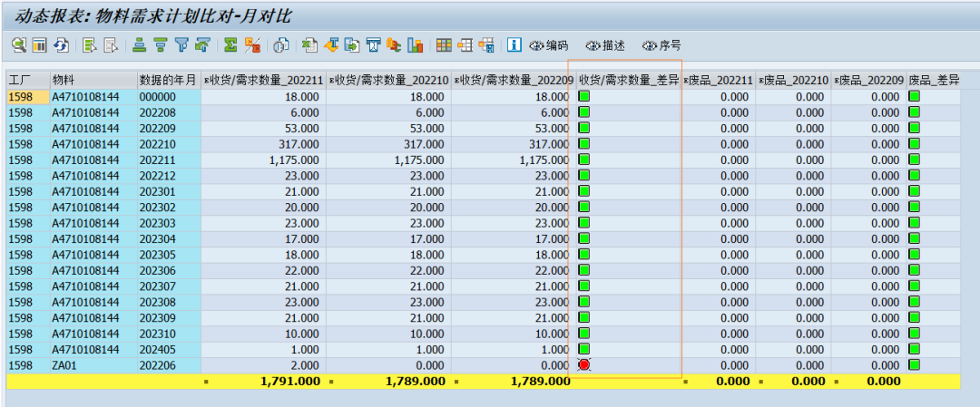Click the 202212 year-month cell
Image resolution: width=980 pixels, height=407 pixels.
click(x=170, y=176)
